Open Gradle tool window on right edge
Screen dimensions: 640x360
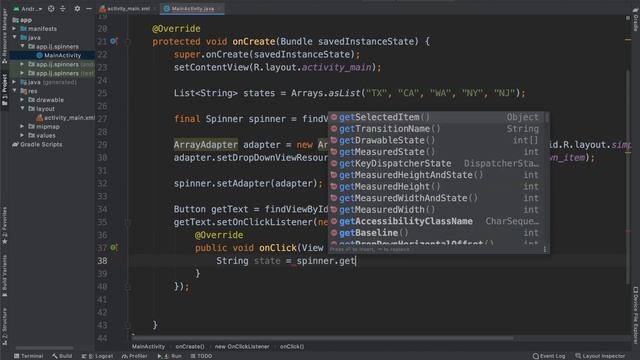pos(636,19)
